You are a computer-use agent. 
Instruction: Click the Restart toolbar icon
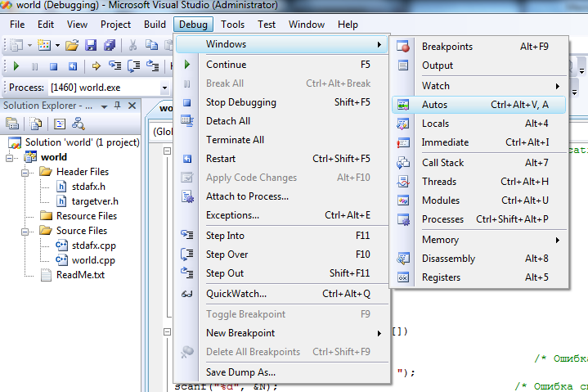click(x=72, y=66)
